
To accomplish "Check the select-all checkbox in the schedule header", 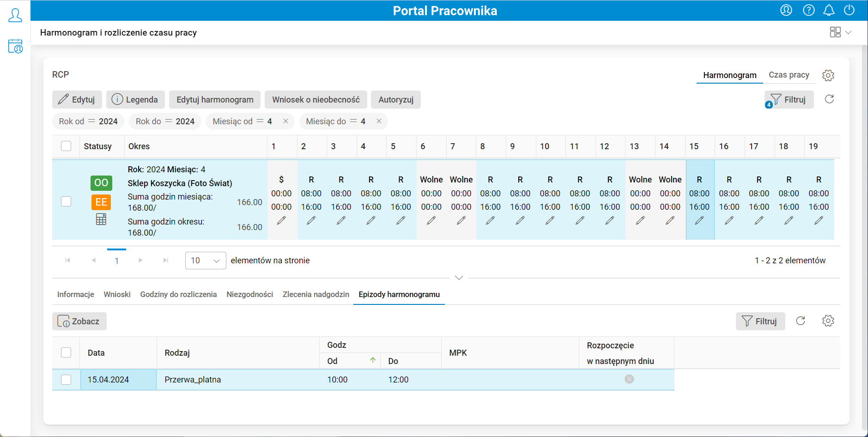I will tap(66, 146).
